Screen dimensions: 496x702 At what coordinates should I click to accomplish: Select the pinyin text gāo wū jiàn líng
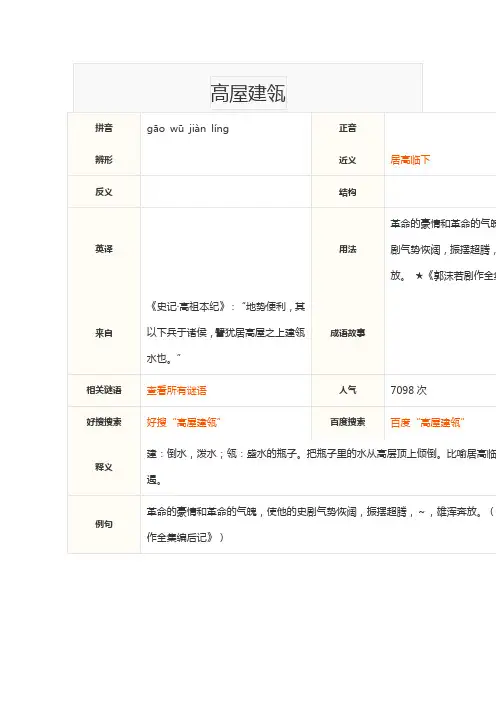188,129
